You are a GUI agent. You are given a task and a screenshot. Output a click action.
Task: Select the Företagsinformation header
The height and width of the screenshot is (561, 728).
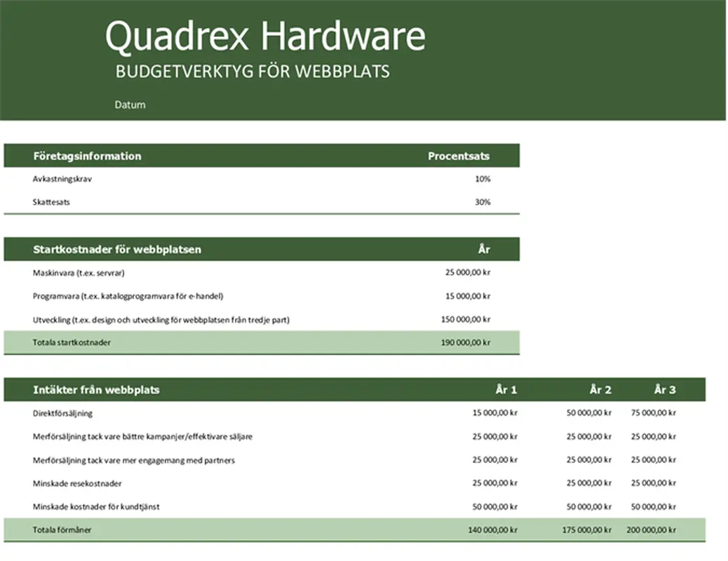click(x=87, y=156)
